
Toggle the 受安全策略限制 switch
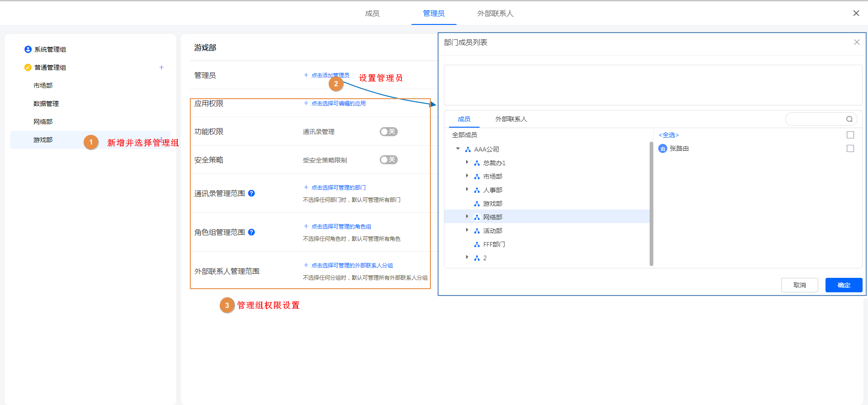click(x=388, y=160)
